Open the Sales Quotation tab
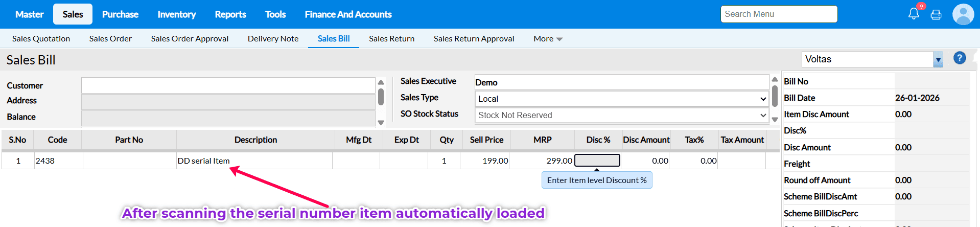This screenshot has height=227, width=980. point(41,39)
